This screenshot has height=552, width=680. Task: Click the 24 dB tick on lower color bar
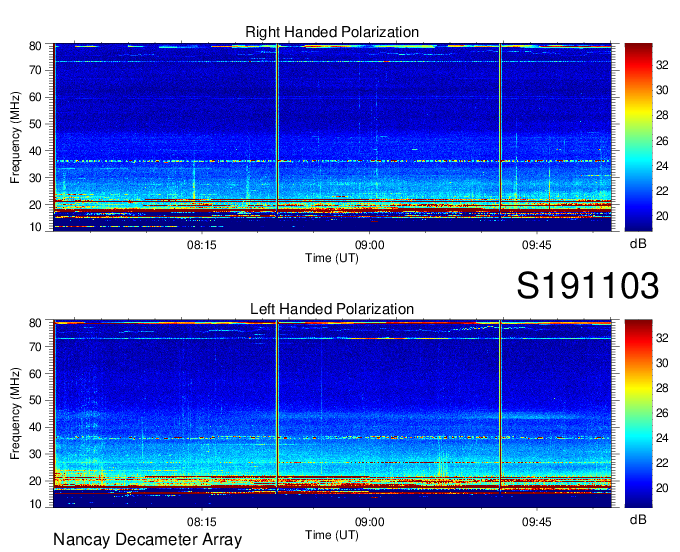click(x=662, y=438)
